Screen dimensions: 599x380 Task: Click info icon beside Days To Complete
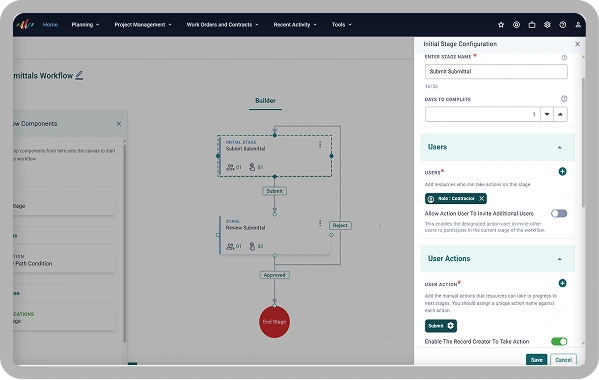pyautogui.click(x=564, y=99)
